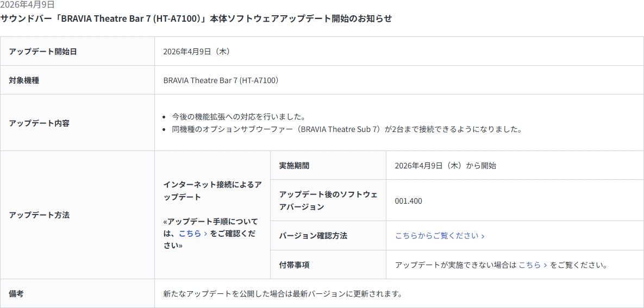644x308 pixels.
Task: Select the バージョン確認方法 label cell
Action: pyautogui.click(x=313, y=236)
